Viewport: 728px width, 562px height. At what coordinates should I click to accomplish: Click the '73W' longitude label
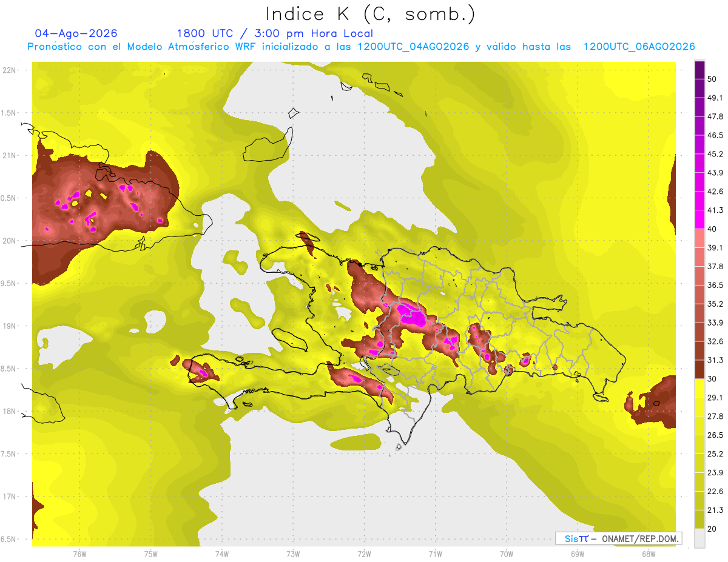click(x=293, y=554)
